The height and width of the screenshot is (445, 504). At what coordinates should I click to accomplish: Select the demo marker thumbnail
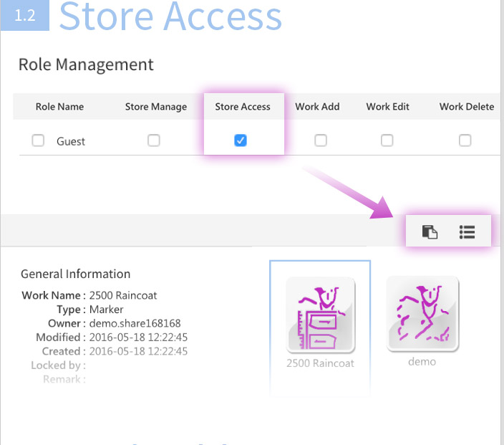click(x=422, y=314)
